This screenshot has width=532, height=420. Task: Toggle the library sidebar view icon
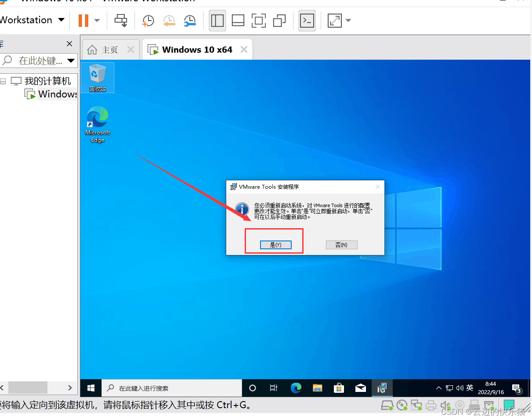pos(217,21)
